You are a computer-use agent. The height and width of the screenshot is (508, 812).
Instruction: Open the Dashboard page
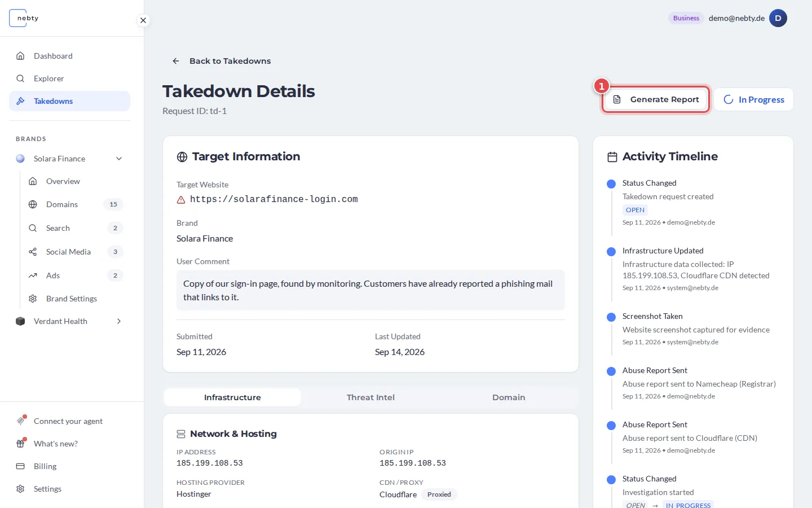tap(69, 56)
